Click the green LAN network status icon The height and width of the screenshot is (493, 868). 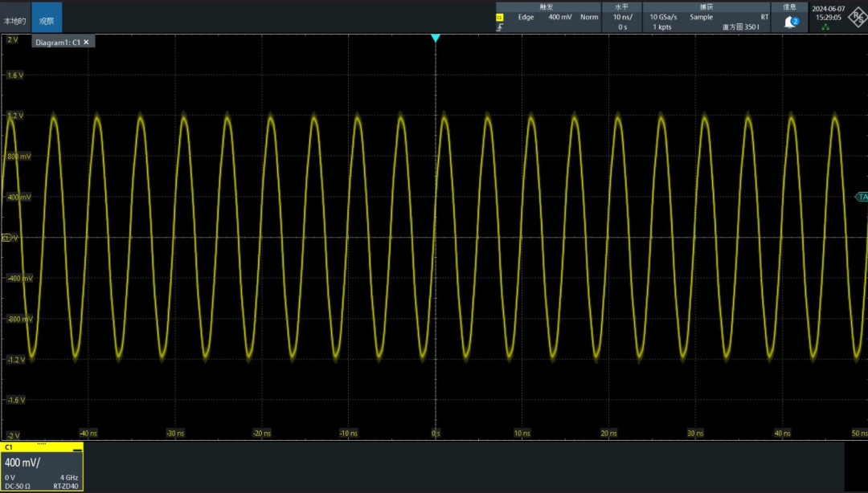tap(826, 27)
